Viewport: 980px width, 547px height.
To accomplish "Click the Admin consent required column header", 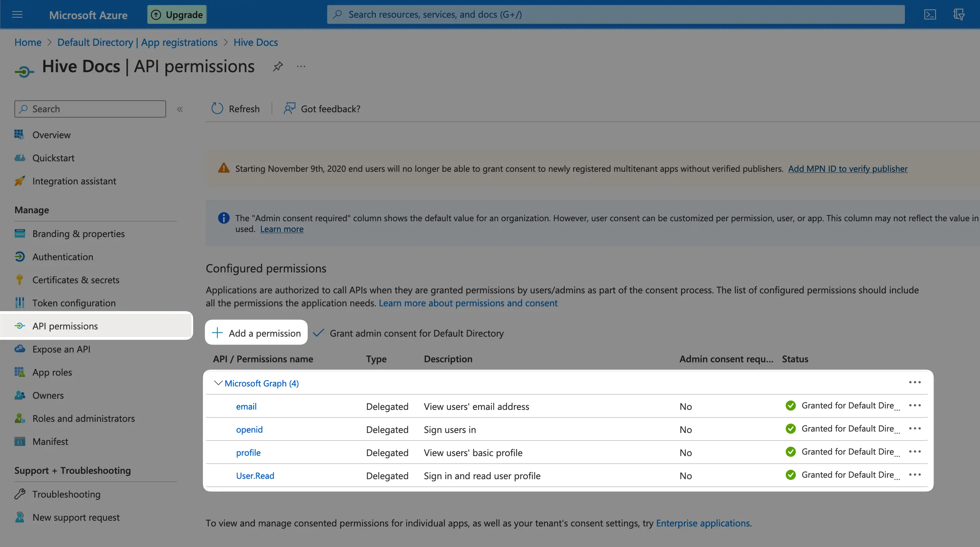I will [x=726, y=359].
